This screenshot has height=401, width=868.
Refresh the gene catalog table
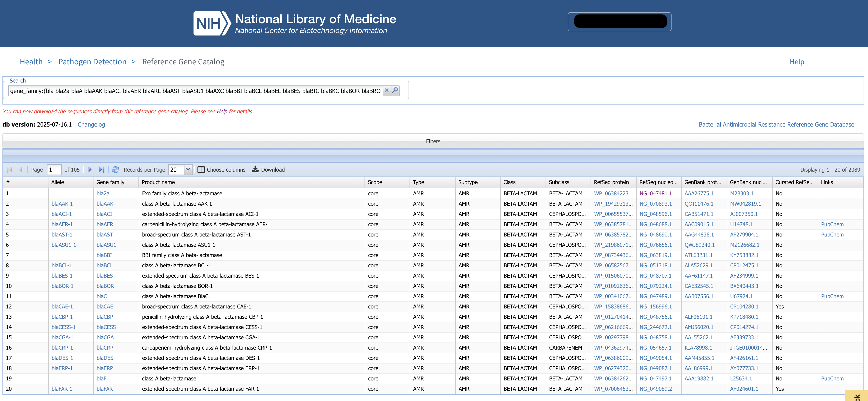[x=115, y=170]
